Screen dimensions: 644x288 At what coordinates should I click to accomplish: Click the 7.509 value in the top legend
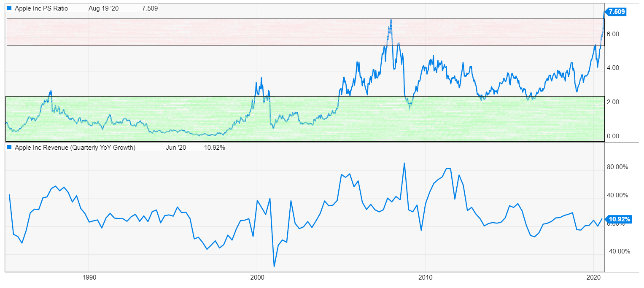pyautogui.click(x=150, y=8)
